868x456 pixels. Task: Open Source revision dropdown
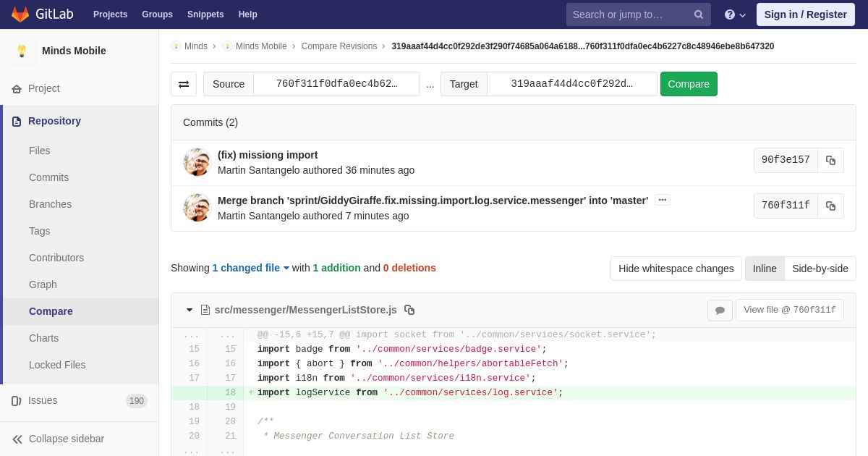pyautogui.click(x=336, y=84)
